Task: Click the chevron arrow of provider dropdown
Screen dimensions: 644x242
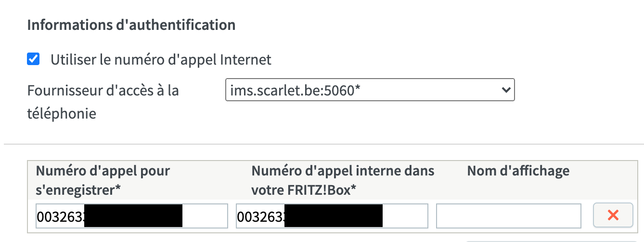Action: tap(505, 90)
